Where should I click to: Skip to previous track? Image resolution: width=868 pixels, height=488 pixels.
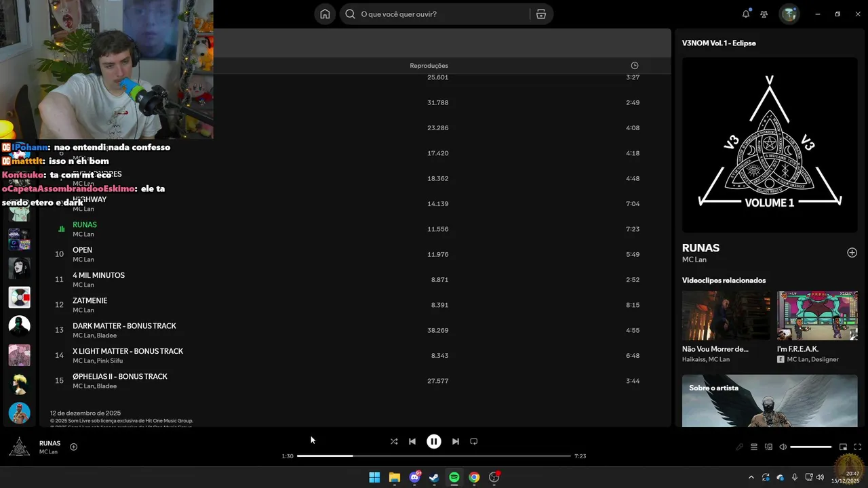coord(412,441)
